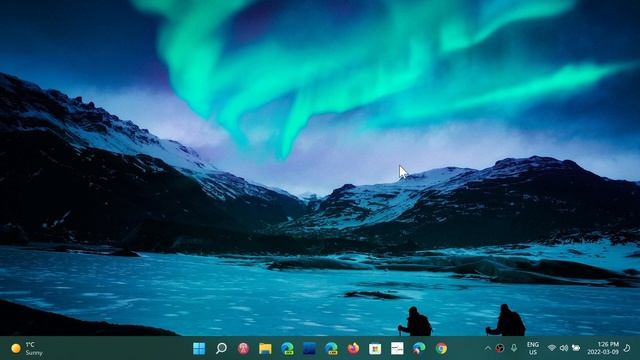This screenshot has height=360, width=640.
Task: Open Wi-Fi network tray icon
Action: (552, 348)
